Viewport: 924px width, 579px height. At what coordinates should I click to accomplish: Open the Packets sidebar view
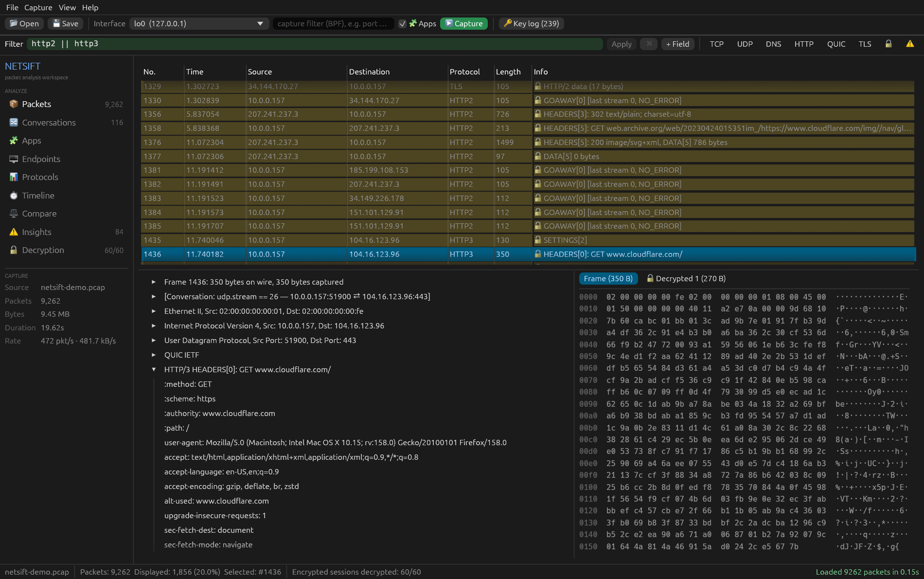[x=66, y=104]
